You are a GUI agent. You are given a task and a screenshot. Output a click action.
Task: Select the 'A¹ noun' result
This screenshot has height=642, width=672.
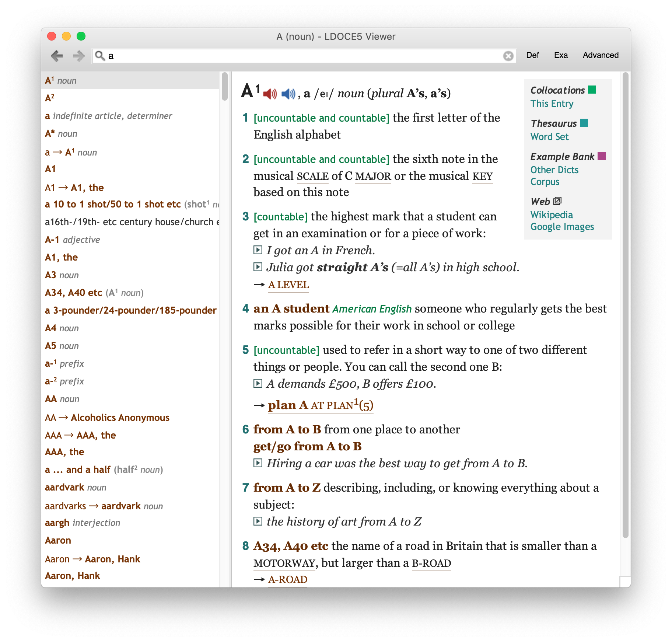[x=130, y=80]
